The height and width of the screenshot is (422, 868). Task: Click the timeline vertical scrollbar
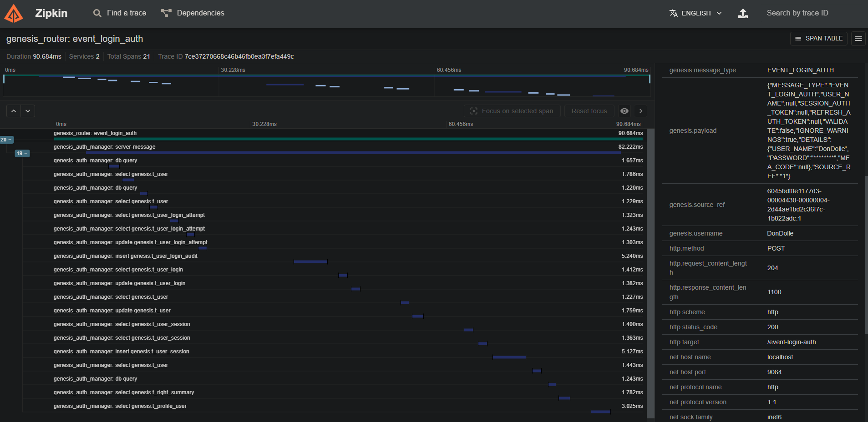[x=650, y=273]
